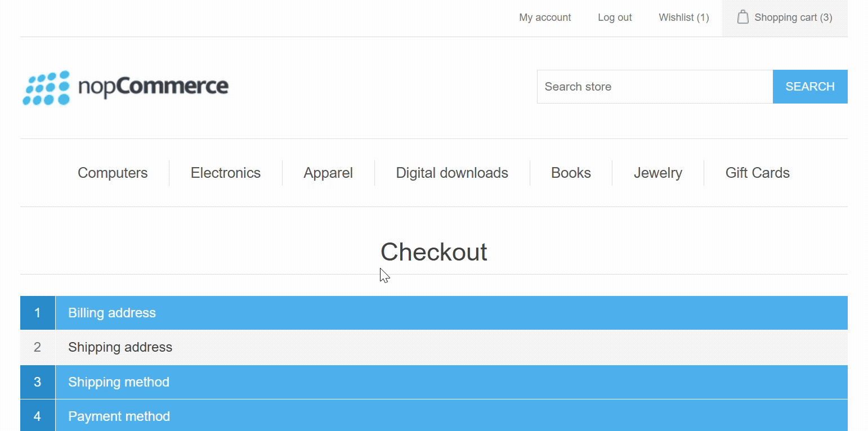Expand the Shipping method step

tap(118, 382)
